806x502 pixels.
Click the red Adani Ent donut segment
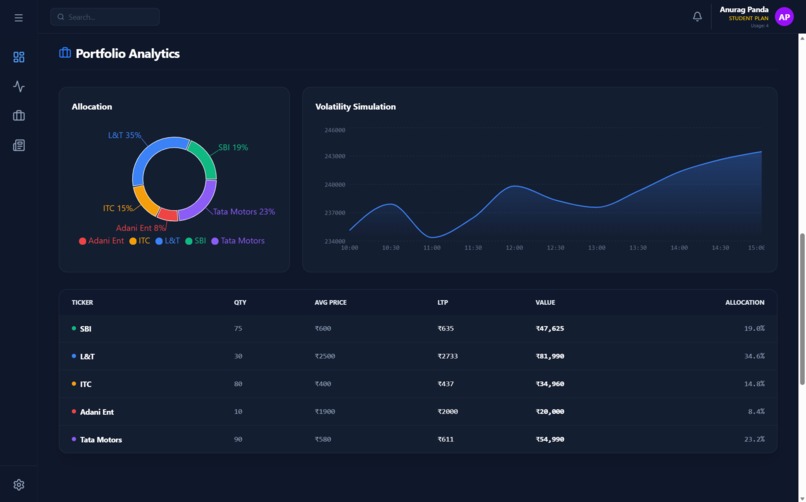[x=168, y=215]
